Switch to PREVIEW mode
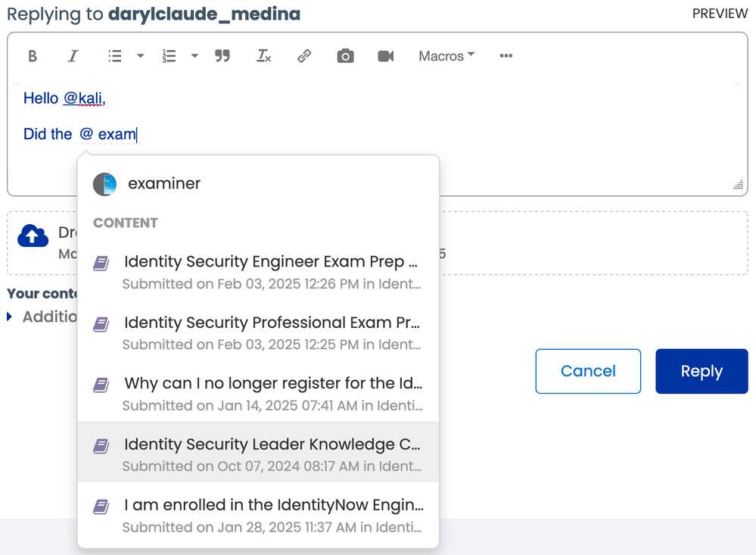The width and height of the screenshot is (756, 555). point(720,14)
